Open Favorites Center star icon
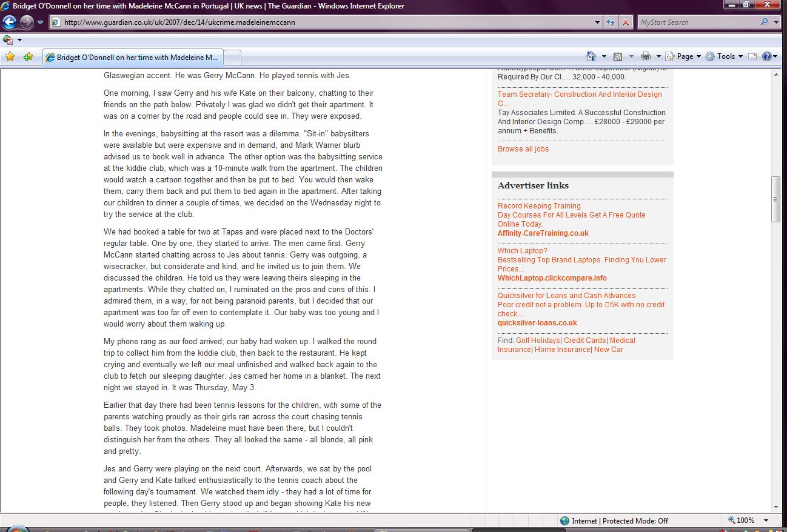The width and height of the screenshot is (787, 532). (x=10, y=56)
